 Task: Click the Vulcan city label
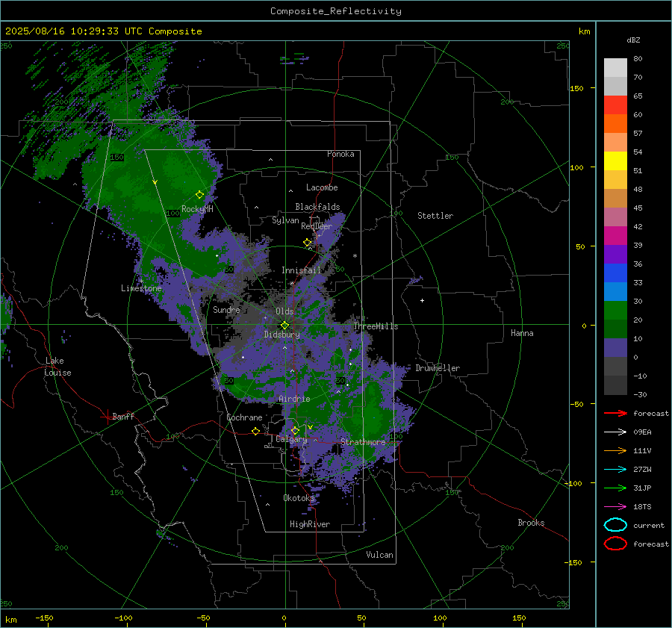379,555
